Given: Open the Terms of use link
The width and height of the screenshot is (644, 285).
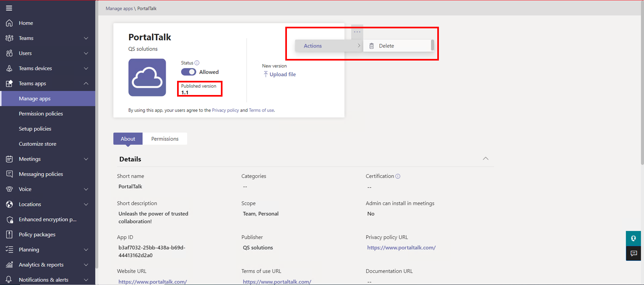Looking at the screenshot, I should [261, 110].
